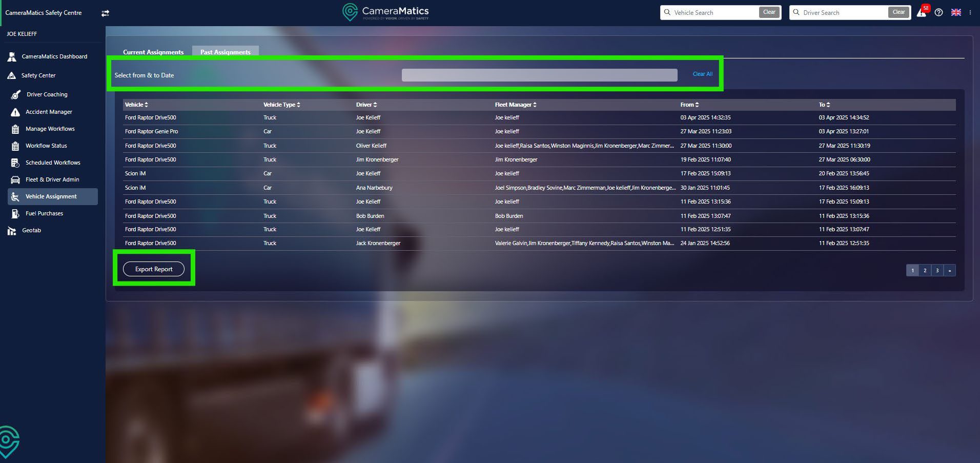Open notifications bell with red badge
Screen dimensions: 980x463
tap(922, 12)
